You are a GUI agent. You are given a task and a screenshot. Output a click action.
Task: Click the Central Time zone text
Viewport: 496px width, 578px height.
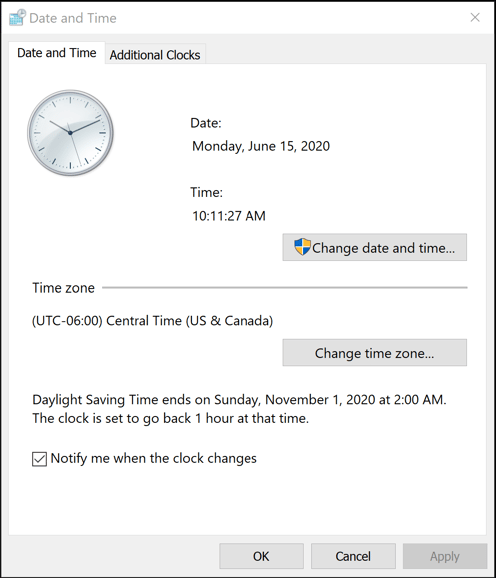pos(153,321)
